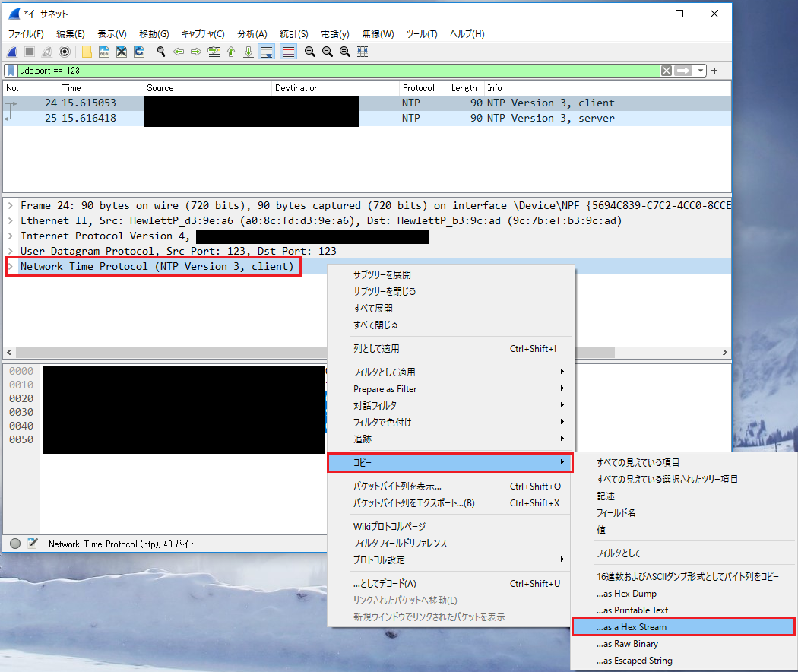Open the ファイル(F) menu

click(26, 34)
